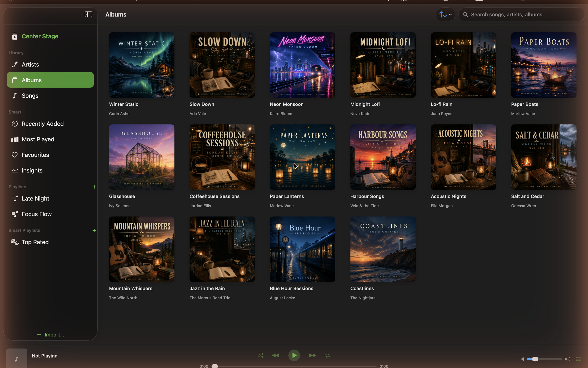Click the high volume speaker icon

[568, 359]
